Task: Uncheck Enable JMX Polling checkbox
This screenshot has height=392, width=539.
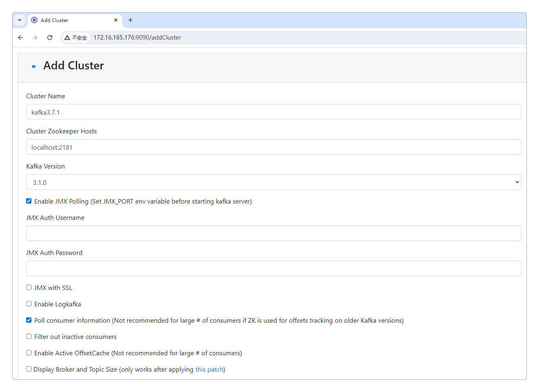Action: [x=29, y=201]
